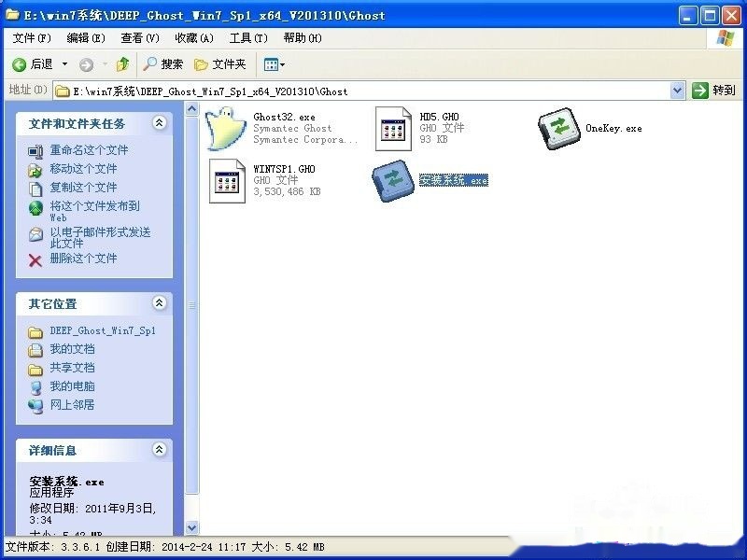Open 网上邻居 location
Screen dimensions: 747x560
click(73, 405)
